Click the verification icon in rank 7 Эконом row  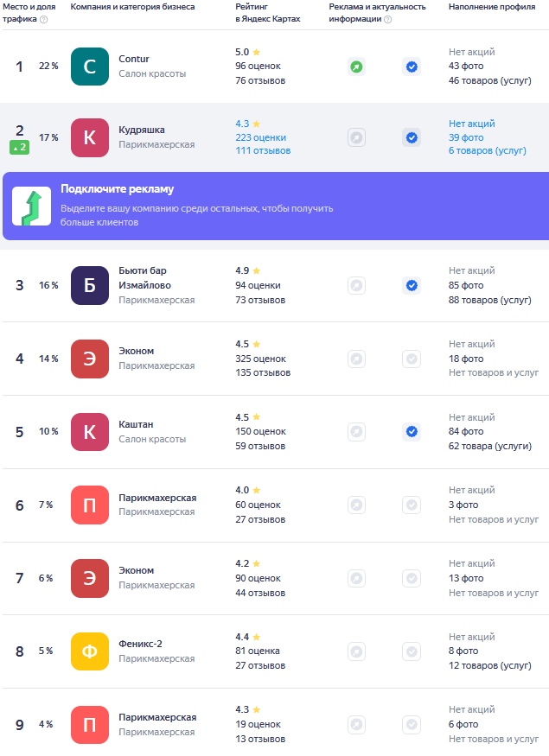click(x=412, y=578)
